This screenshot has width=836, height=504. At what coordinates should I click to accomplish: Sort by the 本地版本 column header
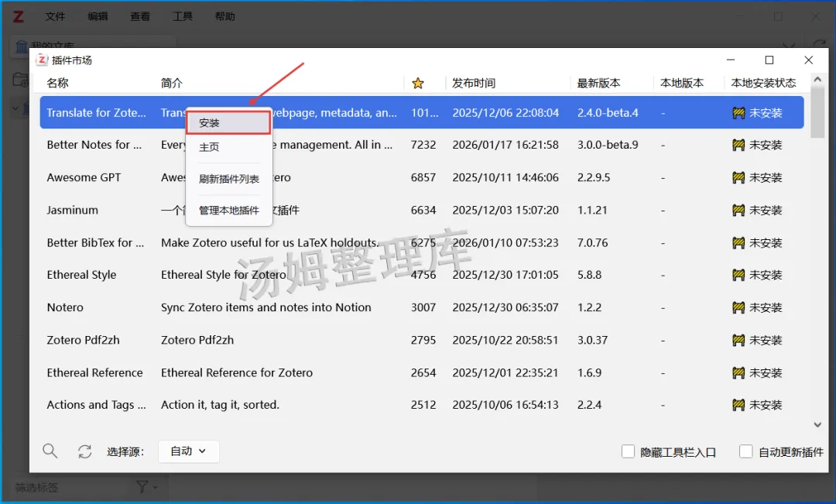pyautogui.click(x=682, y=83)
